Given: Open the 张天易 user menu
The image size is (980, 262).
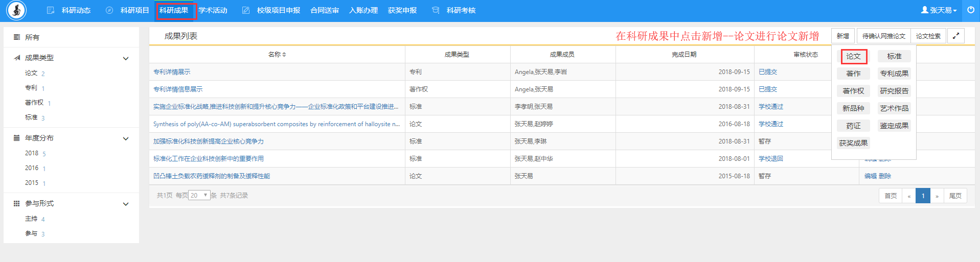Looking at the screenshot, I should pyautogui.click(x=939, y=10).
